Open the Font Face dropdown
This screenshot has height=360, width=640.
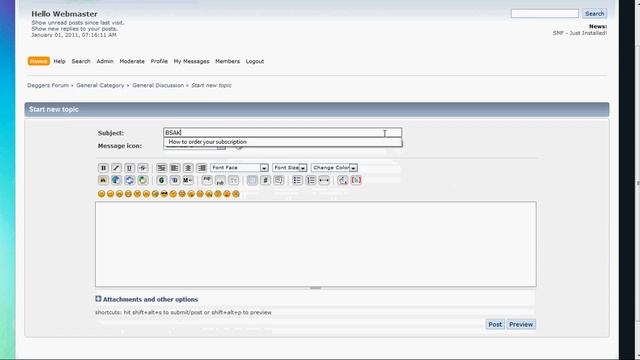pos(239,168)
